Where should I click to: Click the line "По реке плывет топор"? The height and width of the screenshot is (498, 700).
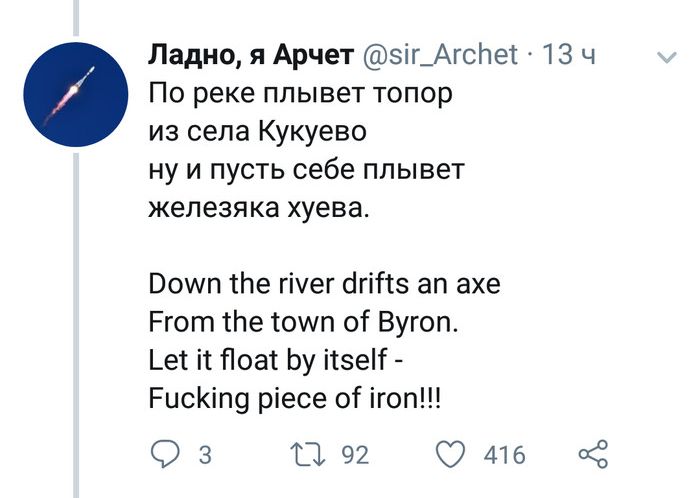click(294, 95)
